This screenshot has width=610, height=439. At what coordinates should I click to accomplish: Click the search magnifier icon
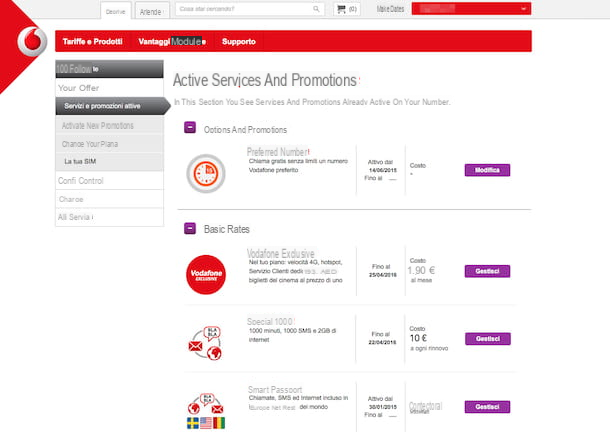tap(316, 9)
